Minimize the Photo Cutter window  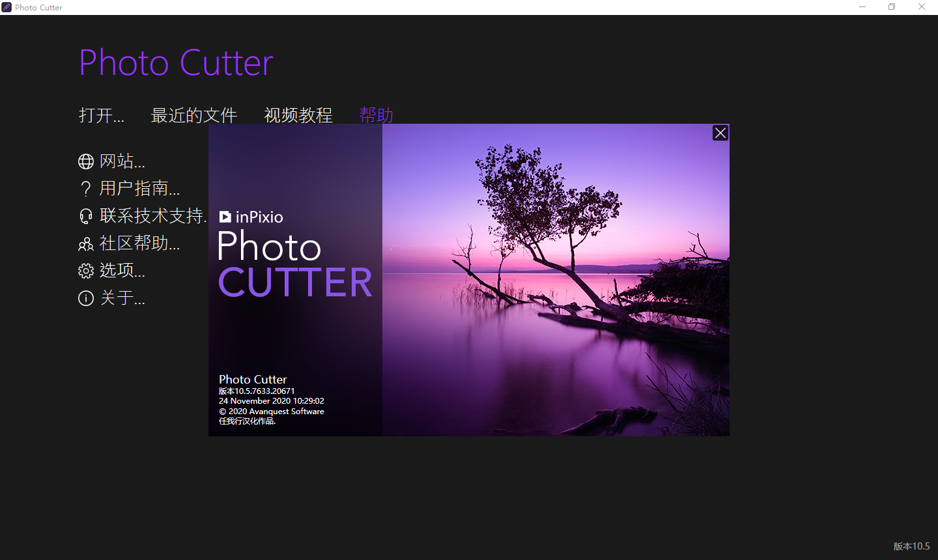tap(862, 7)
